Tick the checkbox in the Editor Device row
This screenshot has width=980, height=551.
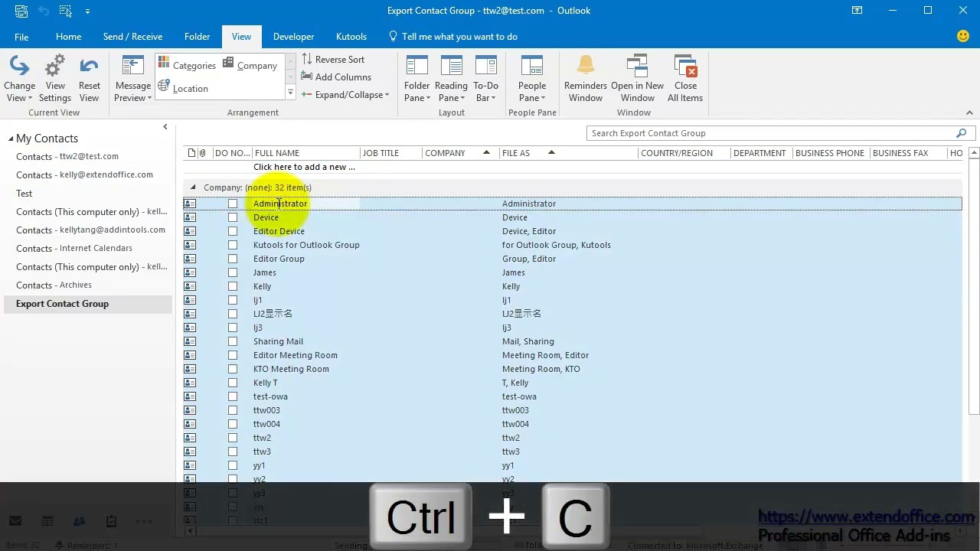point(233,231)
